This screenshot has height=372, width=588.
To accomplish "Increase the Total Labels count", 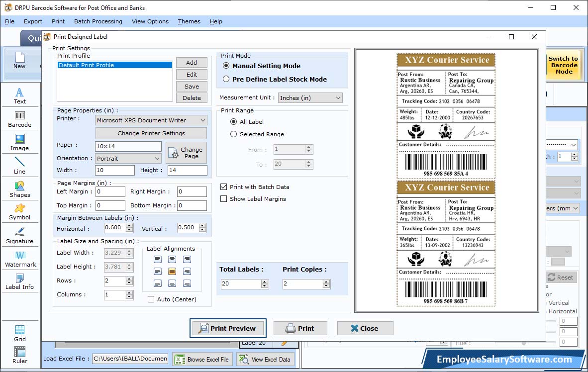I will click(x=265, y=281).
